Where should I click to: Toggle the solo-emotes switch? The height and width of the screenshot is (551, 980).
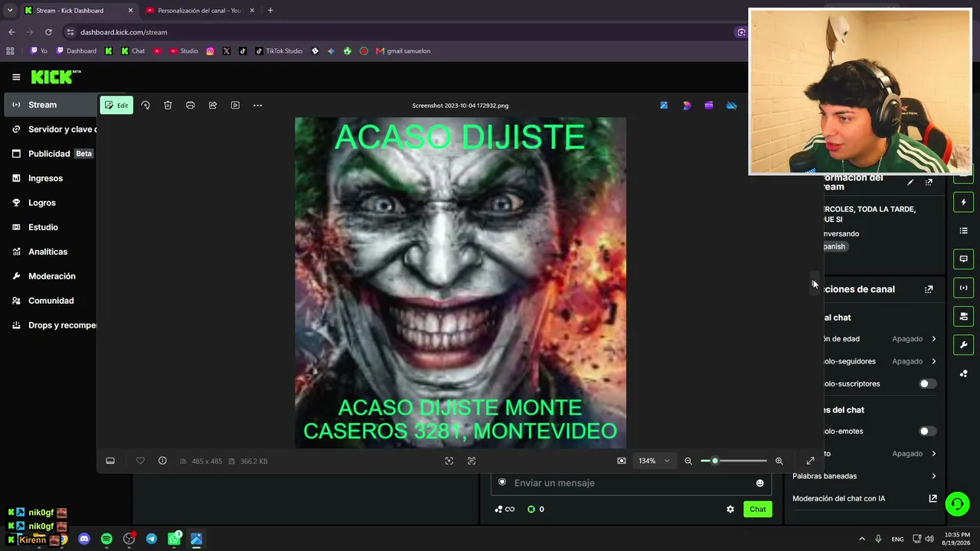click(x=927, y=431)
